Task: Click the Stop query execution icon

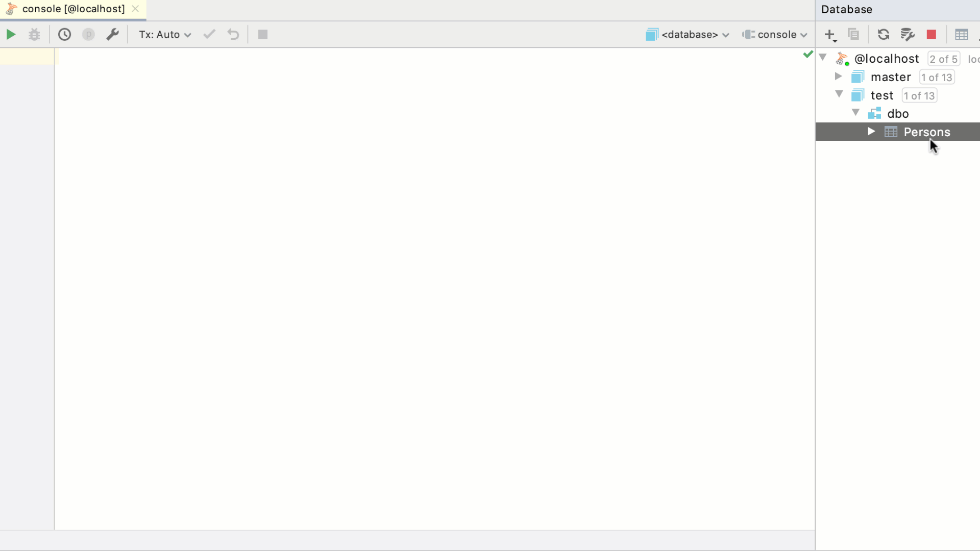Action: point(262,34)
